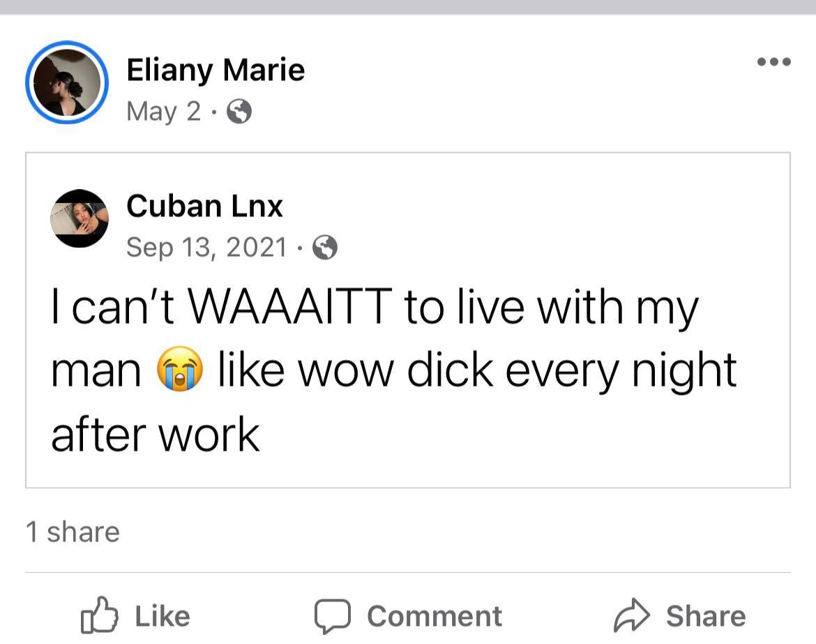Open the three-dot post options menu
This screenshot has height=644, width=816.
(773, 62)
